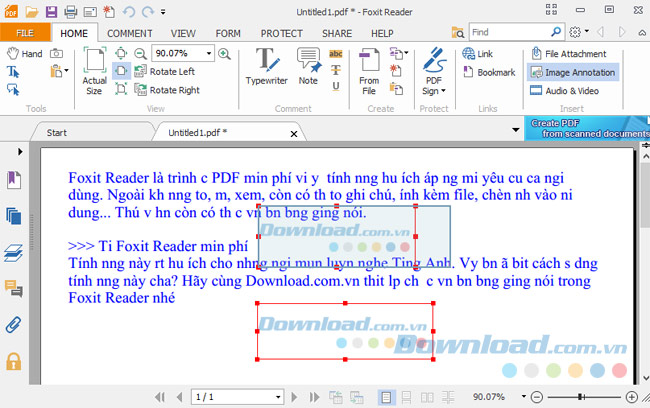The height and width of the screenshot is (408, 650).
Task: Open the zoom percentage dropdown in the ribbon
Action: click(x=209, y=53)
